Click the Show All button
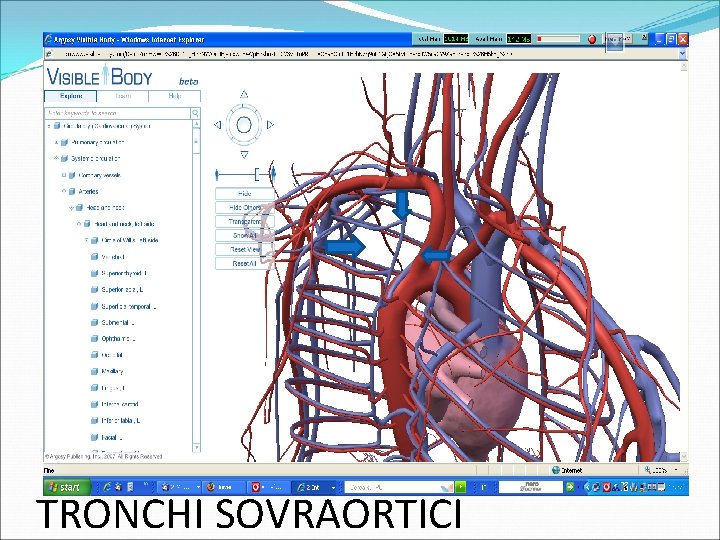720x540 pixels. (245, 236)
